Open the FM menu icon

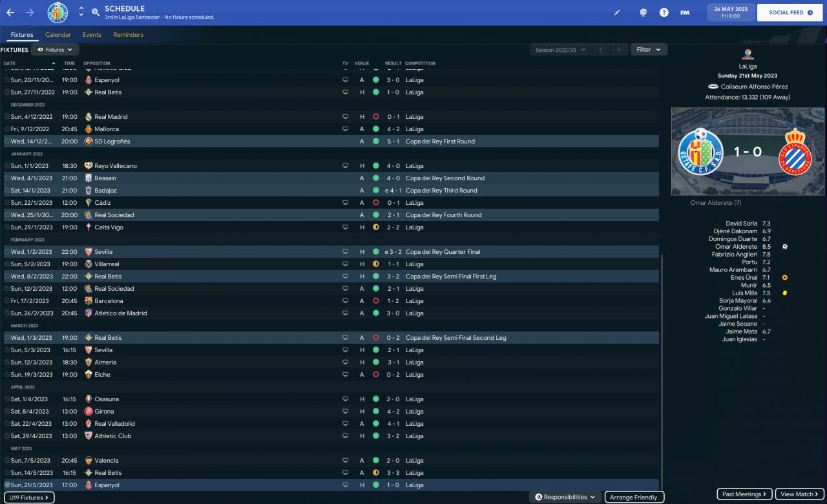pyautogui.click(x=685, y=12)
